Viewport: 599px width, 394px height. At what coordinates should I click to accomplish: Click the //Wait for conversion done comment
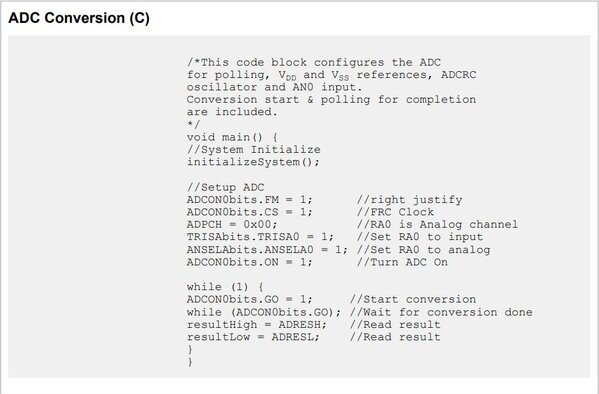[441, 312]
